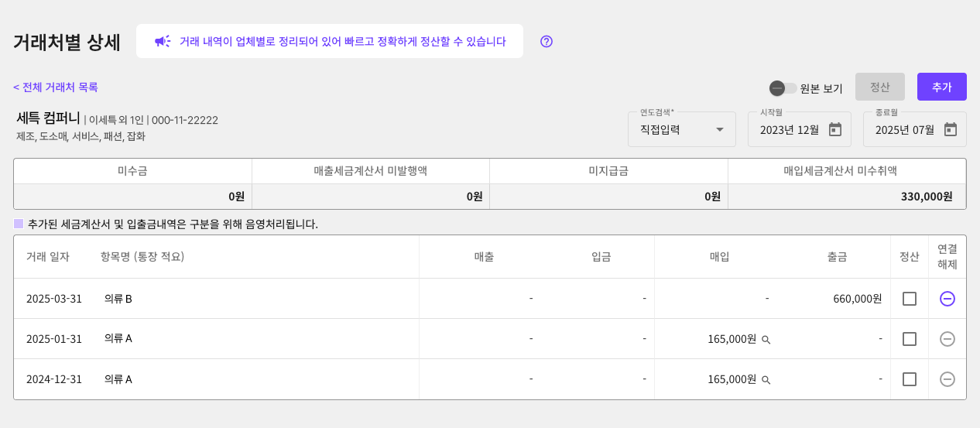This screenshot has height=428, width=980.
Task: Click the help question mark icon
Action: click(x=547, y=42)
